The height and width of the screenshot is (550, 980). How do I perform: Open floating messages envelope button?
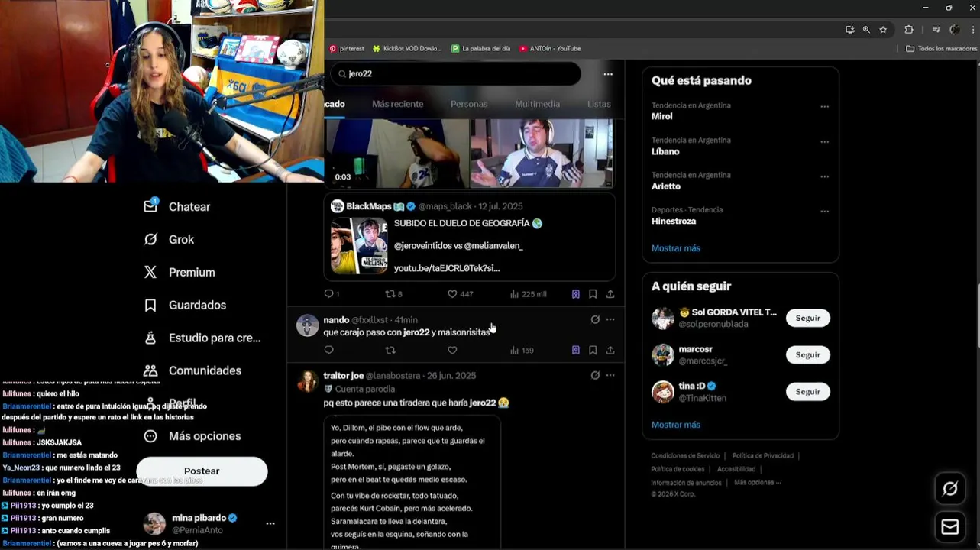click(x=950, y=527)
